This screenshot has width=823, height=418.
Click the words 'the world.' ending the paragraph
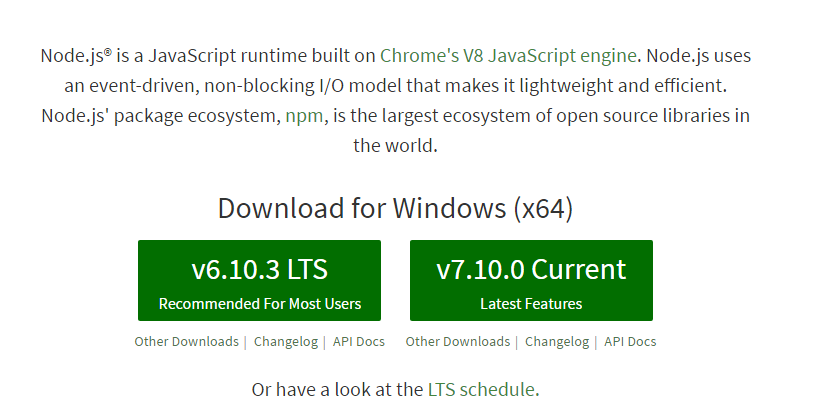pos(396,145)
